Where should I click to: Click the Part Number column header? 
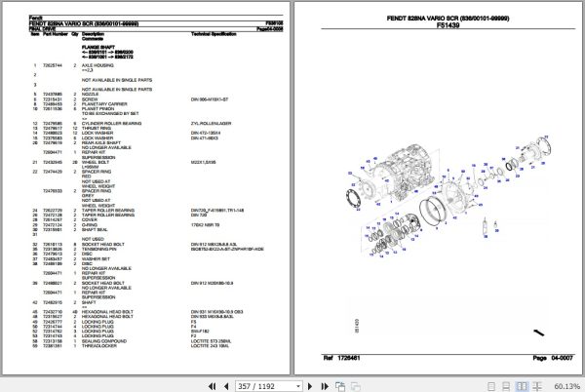click(x=56, y=34)
